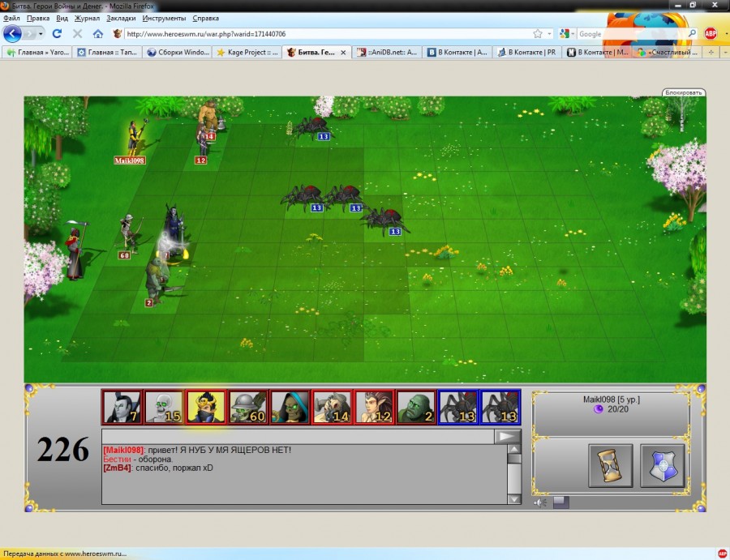Click the chat scrollbar down arrow
730x560 pixels.
[514, 499]
